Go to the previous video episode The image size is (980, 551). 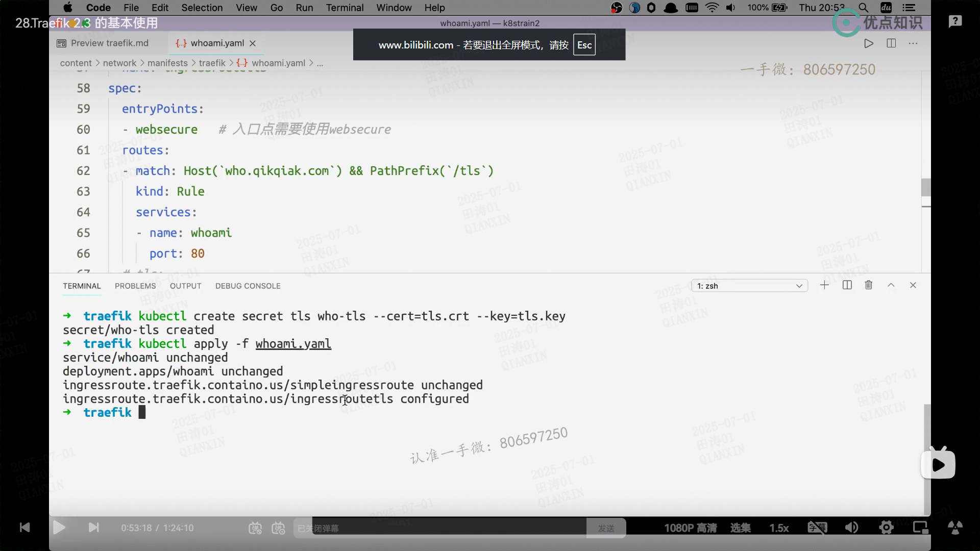24,528
